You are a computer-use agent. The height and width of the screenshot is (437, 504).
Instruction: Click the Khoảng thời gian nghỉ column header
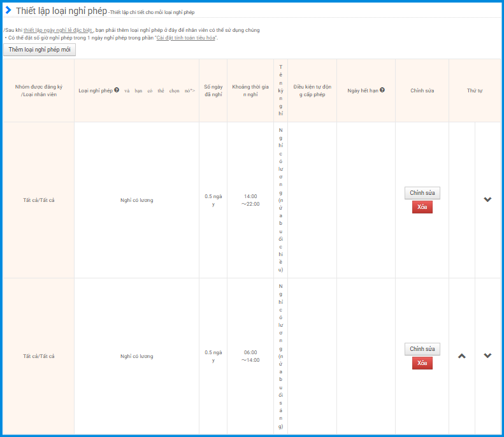point(250,90)
